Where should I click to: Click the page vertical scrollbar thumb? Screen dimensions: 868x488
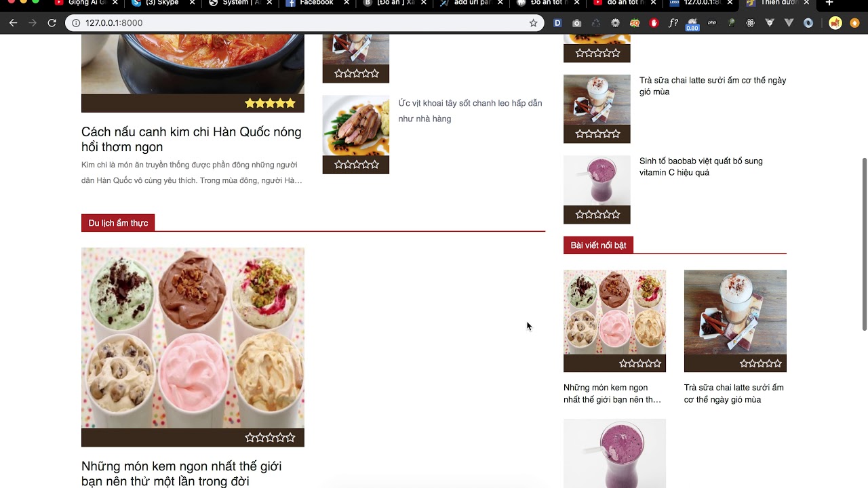click(864, 244)
